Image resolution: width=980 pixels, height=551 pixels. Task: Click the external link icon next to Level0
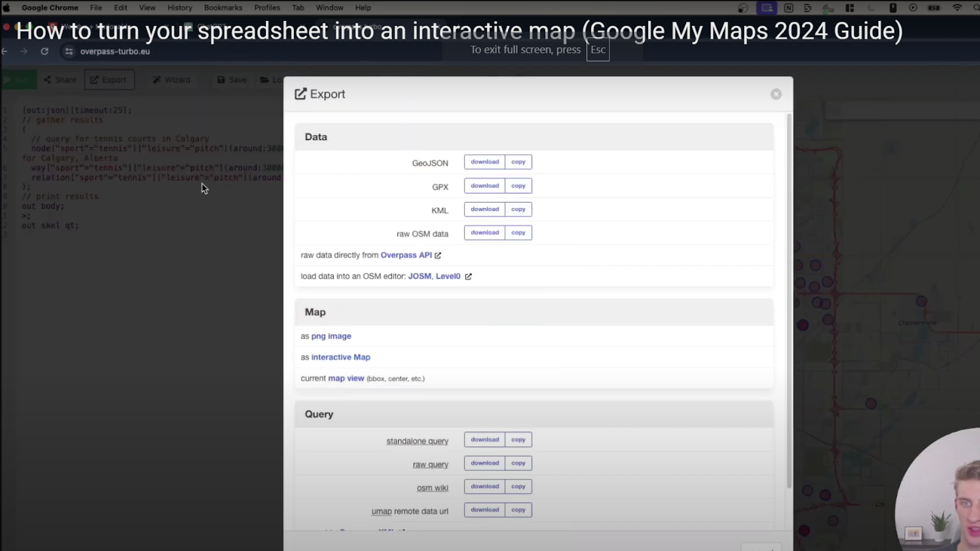point(469,277)
